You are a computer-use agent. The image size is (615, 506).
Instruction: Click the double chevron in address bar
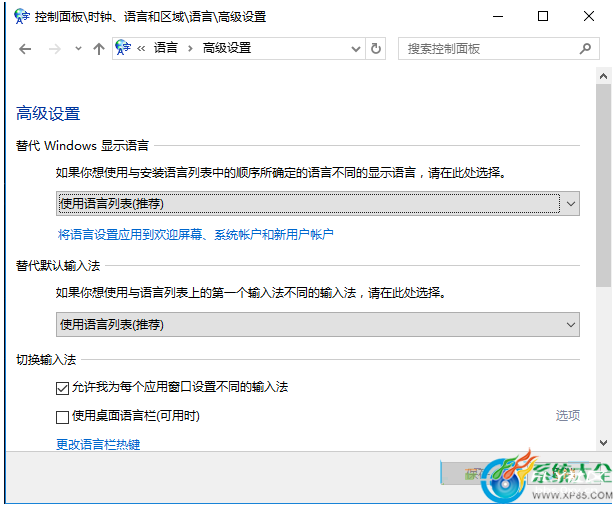click(141, 49)
